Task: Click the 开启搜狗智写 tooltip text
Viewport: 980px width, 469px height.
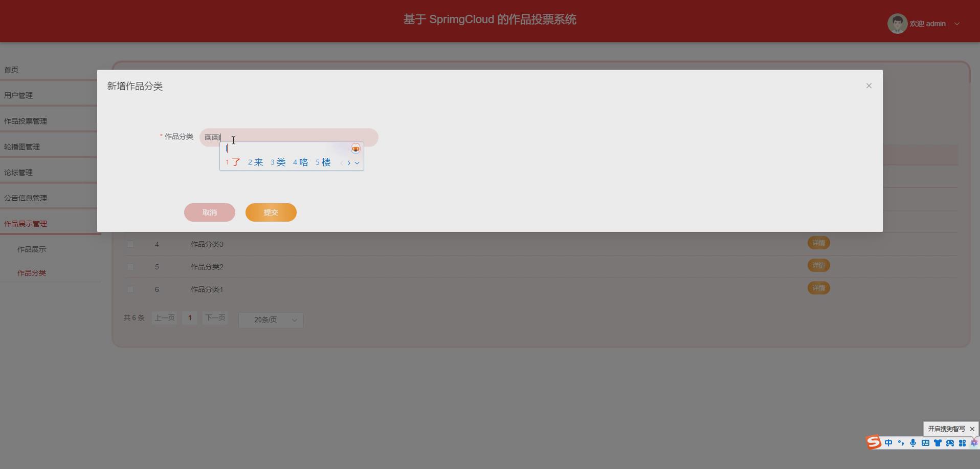Action: click(x=947, y=429)
